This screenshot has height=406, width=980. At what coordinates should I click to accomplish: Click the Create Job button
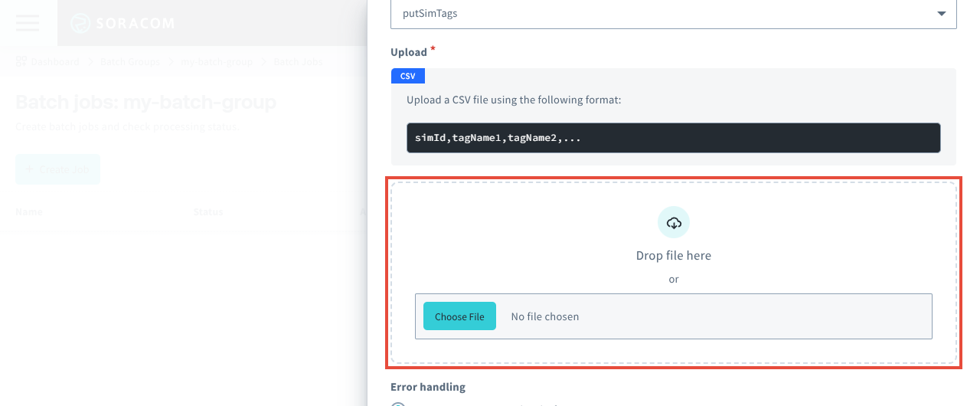pyautogui.click(x=57, y=169)
